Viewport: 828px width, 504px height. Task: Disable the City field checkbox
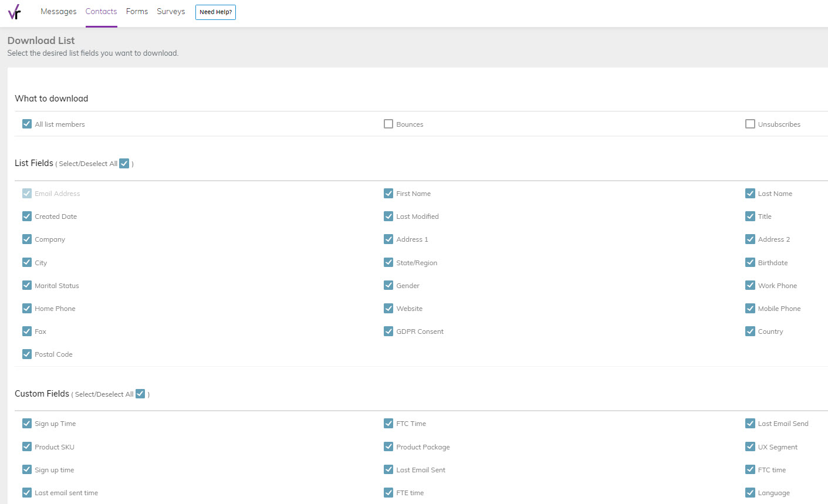coord(27,262)
